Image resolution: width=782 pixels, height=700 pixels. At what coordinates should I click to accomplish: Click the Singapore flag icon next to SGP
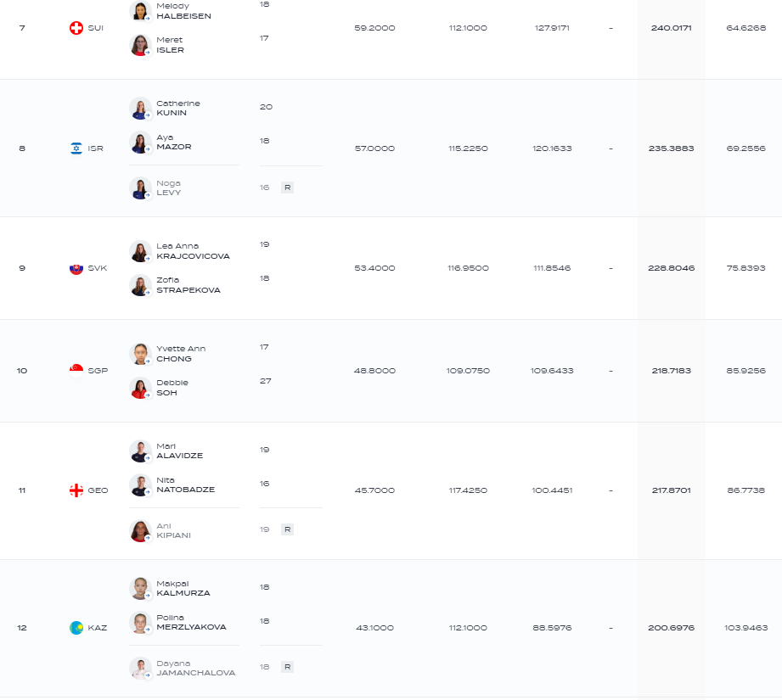click(x=76, y=371)
